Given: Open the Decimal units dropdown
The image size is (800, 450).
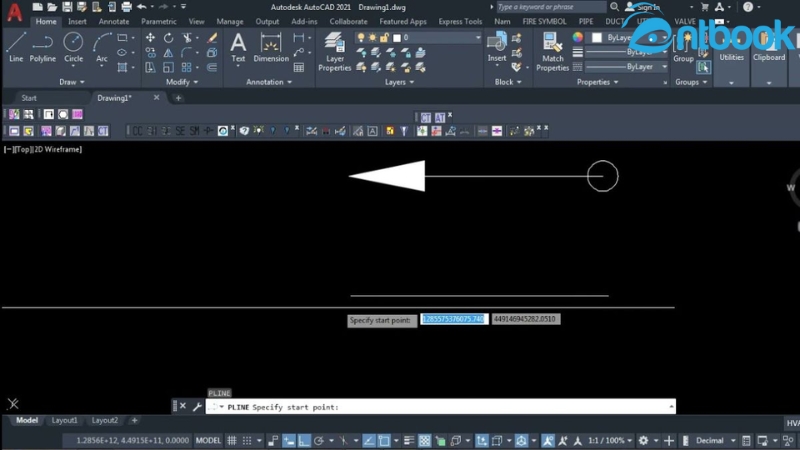Looking at the screenshot, I should 716,440.
